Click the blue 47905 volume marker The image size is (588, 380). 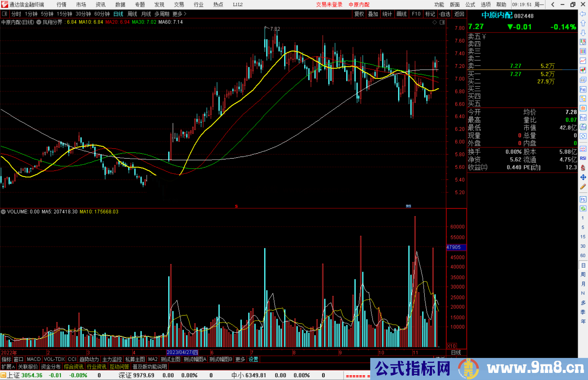coord(456,247)
